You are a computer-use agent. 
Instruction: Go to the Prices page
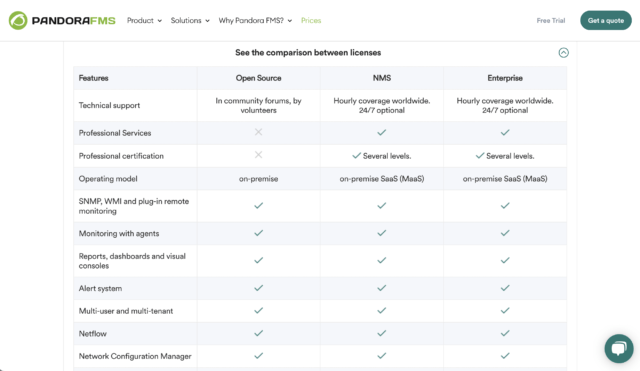pos(311,20)
